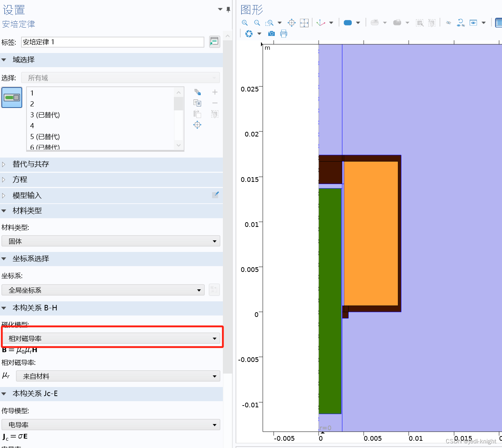The height and width of the screenshot is (448, 502).
Task: Open the 选择 所有域 dropdown
Action: coord(121,78)
